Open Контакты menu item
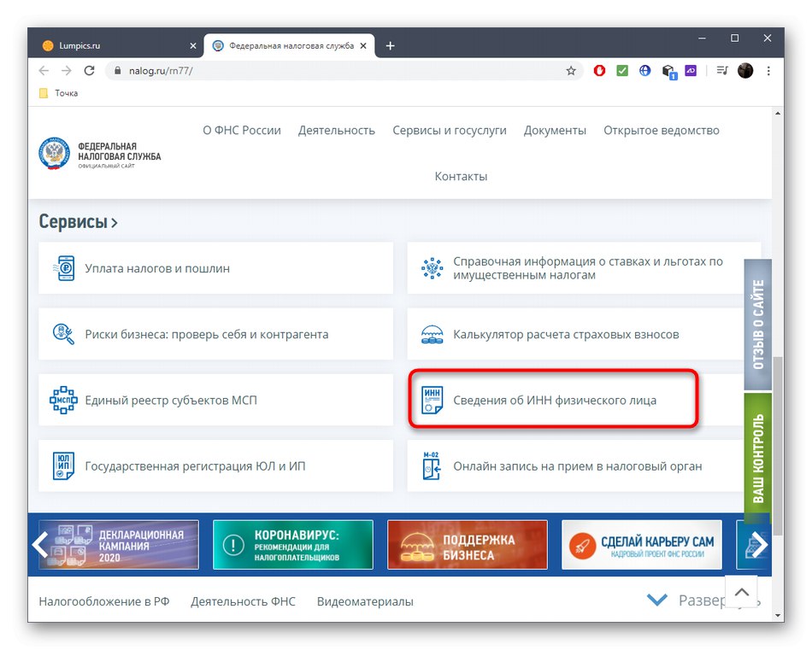The height and width of the screenshot is (650, 812). click(461, 177)
